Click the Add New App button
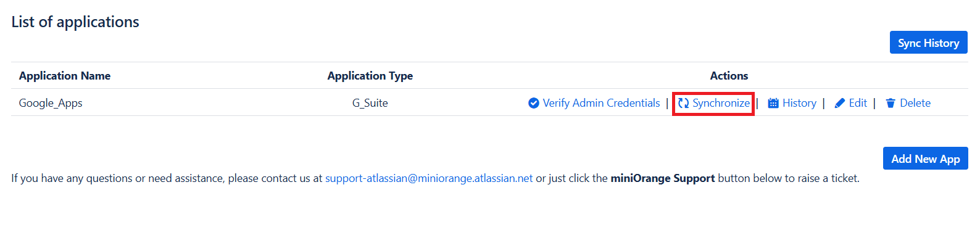Image resolution: width=980 pixels, height=227 pixels. (x=925, y=159)
